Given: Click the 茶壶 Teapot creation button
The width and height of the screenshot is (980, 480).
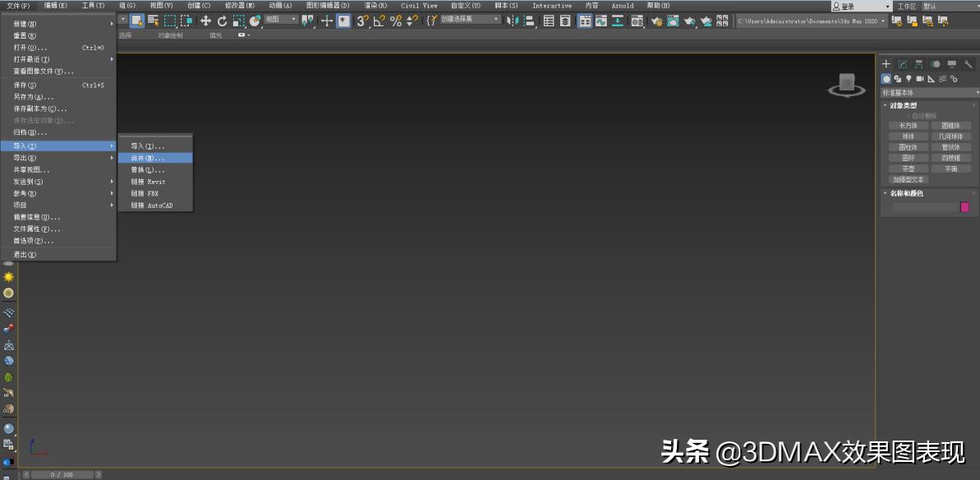Looking at the screenshot, I should [x=907, y=168].
